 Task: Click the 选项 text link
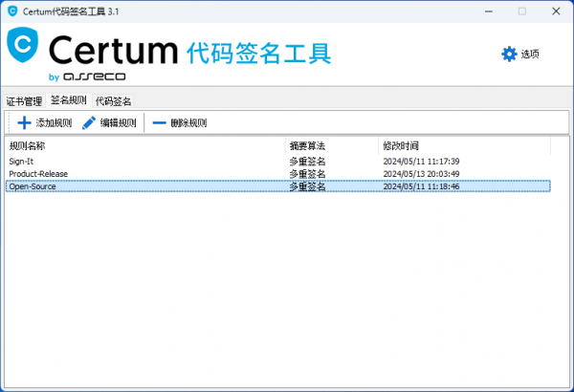[530, 54]
